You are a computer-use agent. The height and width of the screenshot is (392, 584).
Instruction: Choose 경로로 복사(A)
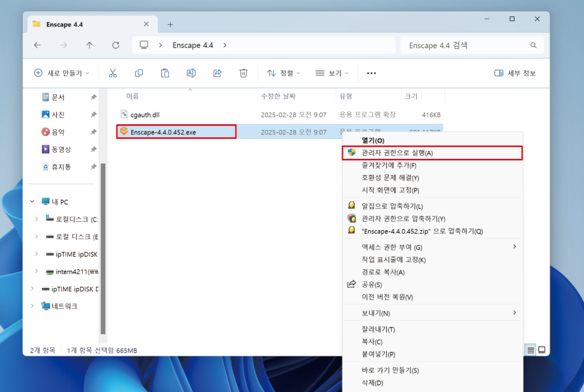tap(432, 272)
